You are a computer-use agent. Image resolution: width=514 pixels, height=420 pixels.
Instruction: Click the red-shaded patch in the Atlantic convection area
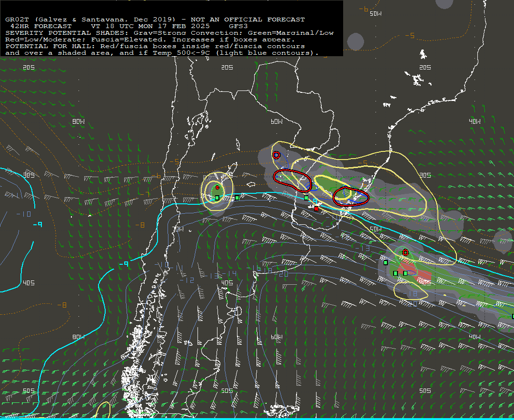414,271
